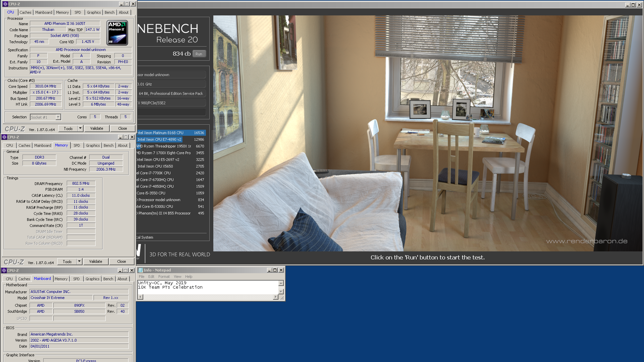644x362 pixels.
Task: Select SPD tab in top CPU-Z window
Action: click(x=78, y=12)
